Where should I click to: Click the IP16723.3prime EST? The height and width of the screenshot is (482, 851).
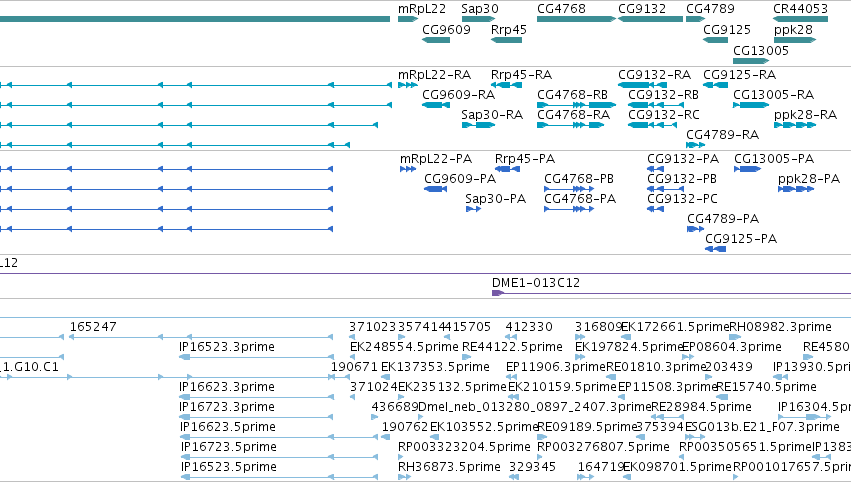click(256, 417)
